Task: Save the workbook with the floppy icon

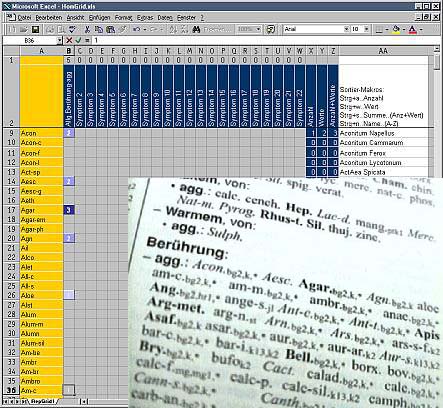Action: (x=35, y=29)
